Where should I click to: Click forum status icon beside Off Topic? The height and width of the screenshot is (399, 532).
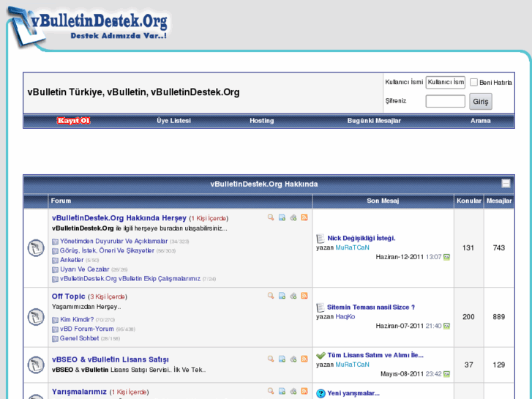tap(36, 317)
